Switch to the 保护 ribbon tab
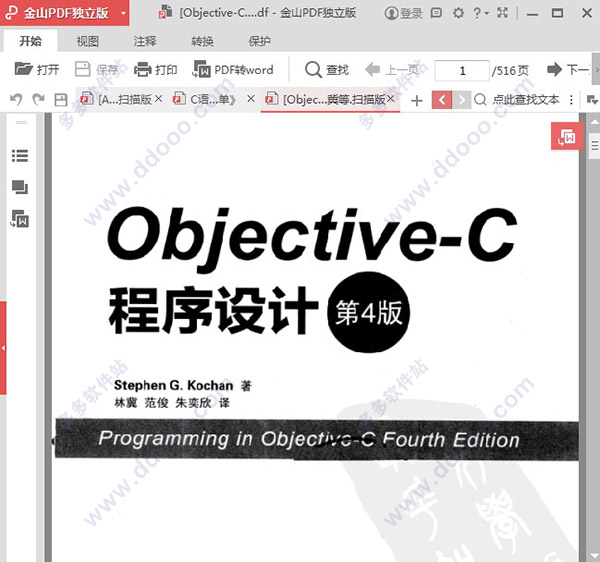600x562 pixels. [259, 41]
